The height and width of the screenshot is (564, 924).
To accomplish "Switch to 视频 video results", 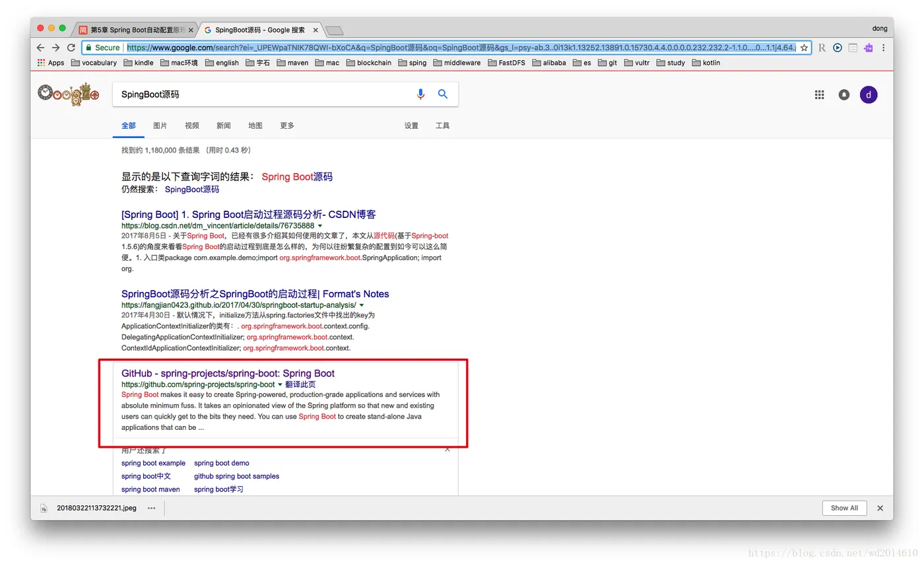I will (x=192, y=125).
